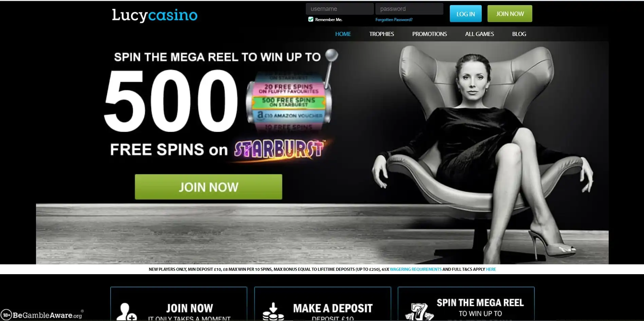
Task: Click the Join Now person-plus icon
Action: pyautogui.click(x=126, y=312)
